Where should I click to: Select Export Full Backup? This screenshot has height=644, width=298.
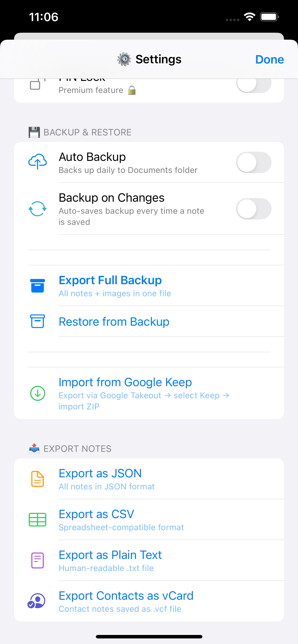pyautogui.click(x=149, y=286)
